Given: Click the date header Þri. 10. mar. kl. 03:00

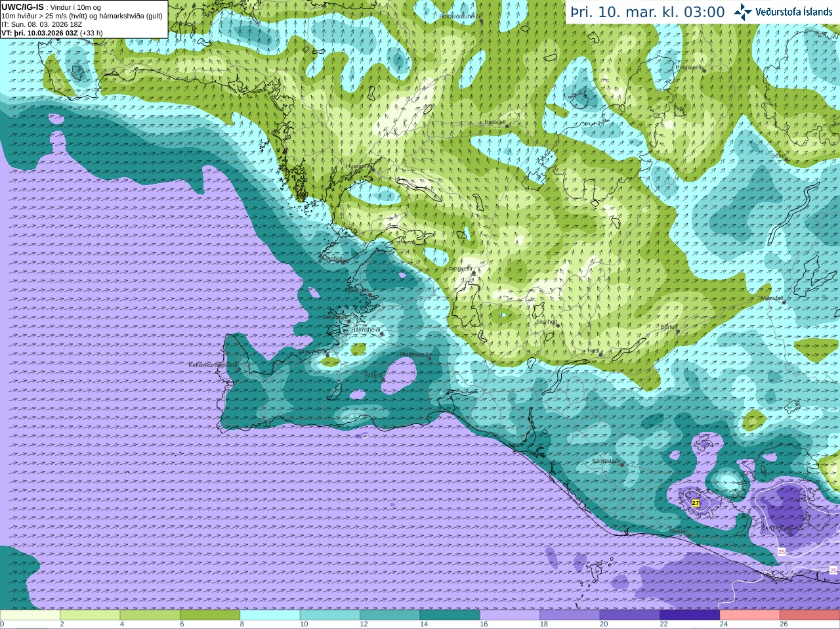Looking at the screenshot, I should pyautogui.click(x=647, y=12).
